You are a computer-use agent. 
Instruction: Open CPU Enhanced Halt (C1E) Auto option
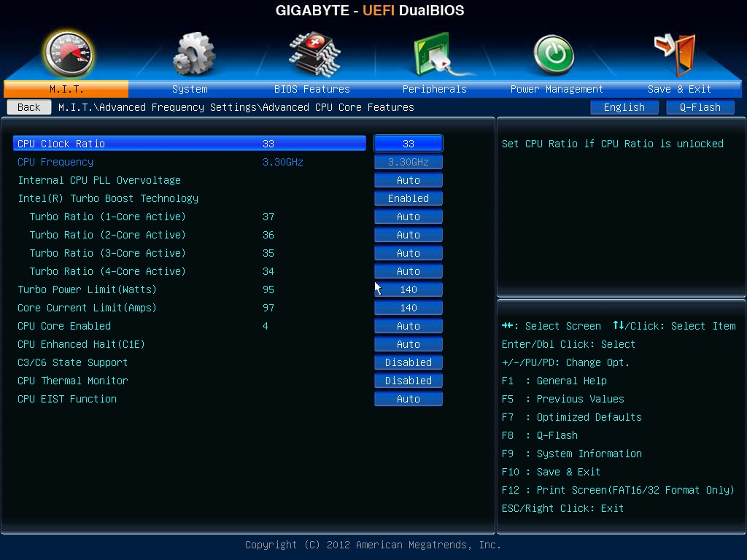click(x=409, y=344)
